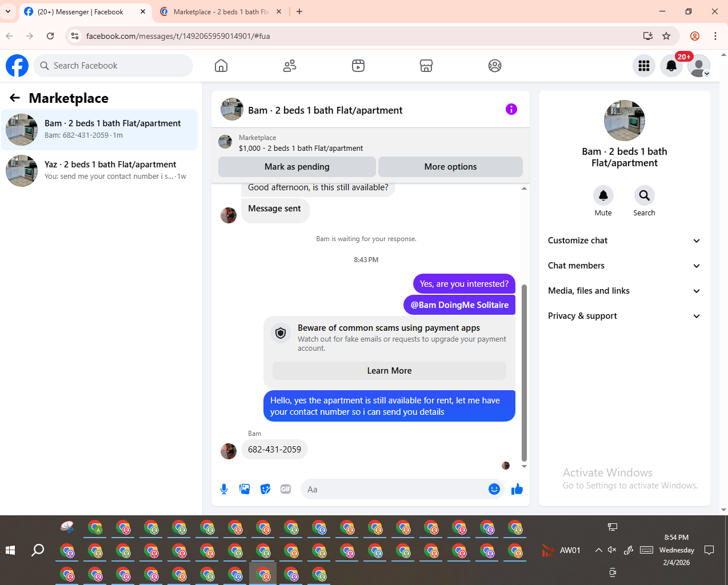This screenshot has width=728, height=585.
Task: Open the Windows Start menu
Action: click(10, 550)
